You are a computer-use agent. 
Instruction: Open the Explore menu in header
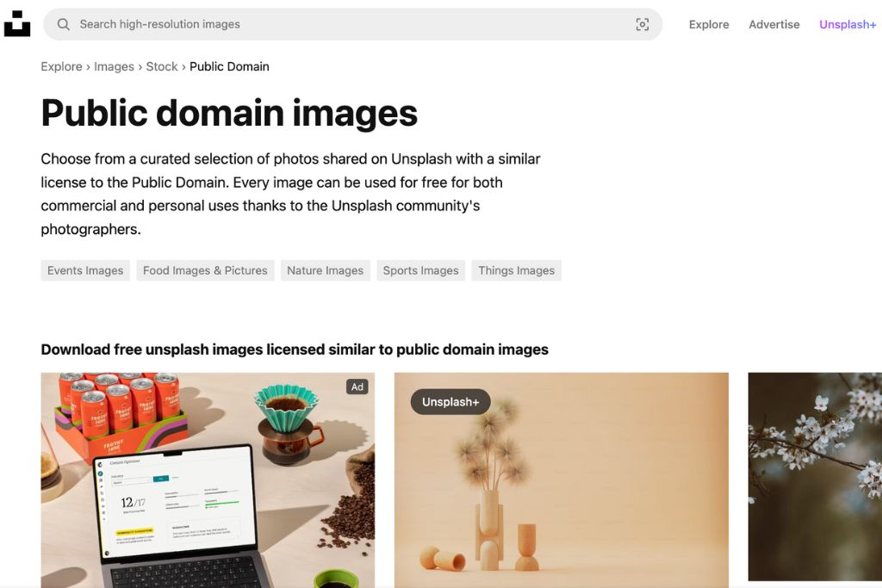click(x=708, y=24)
